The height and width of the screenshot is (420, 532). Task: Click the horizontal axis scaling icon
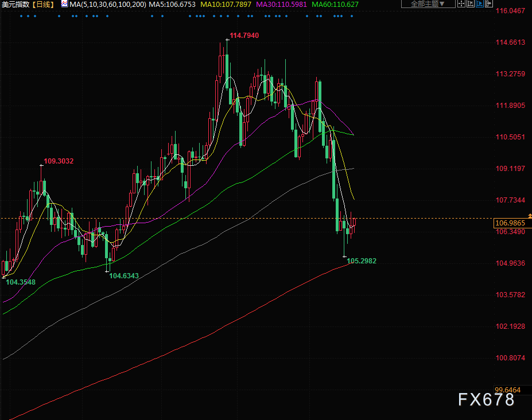[470, 3]
